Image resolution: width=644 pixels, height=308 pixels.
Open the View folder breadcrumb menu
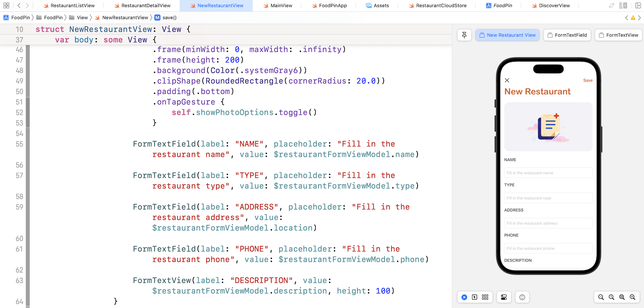click(x=82, y=17)
